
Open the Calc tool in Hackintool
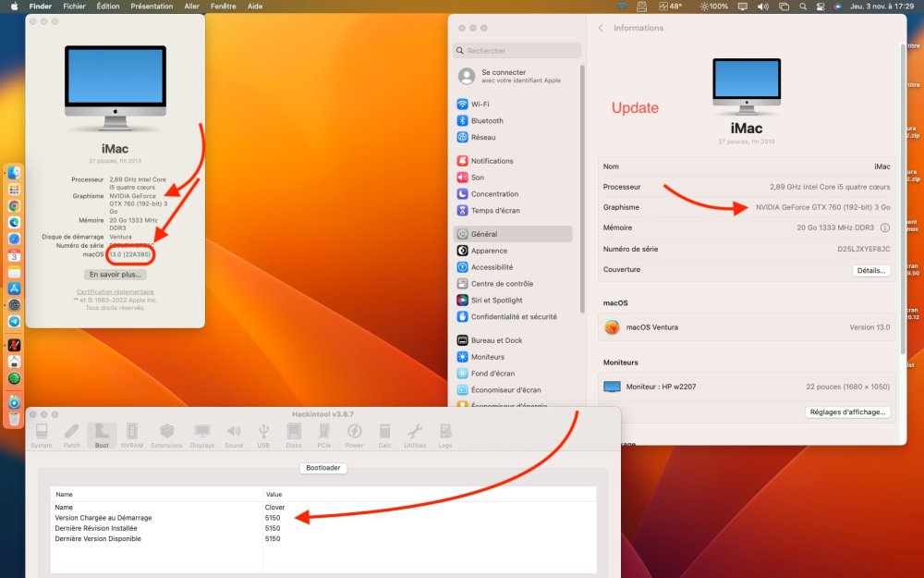[384, 436]
